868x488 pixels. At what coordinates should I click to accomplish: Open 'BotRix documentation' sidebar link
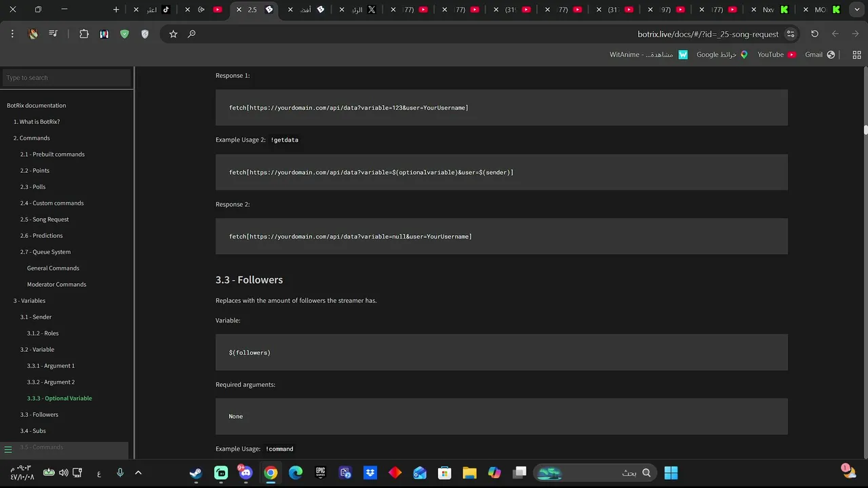[x=37, y=106]
